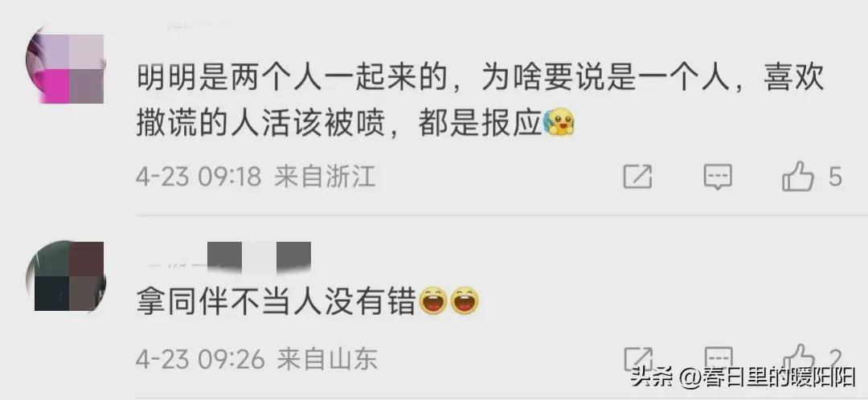Tap the comment text 拿同伴不当人没有错
The height and width of the screenshot is (400, 868).
click(x=276, y=303)
